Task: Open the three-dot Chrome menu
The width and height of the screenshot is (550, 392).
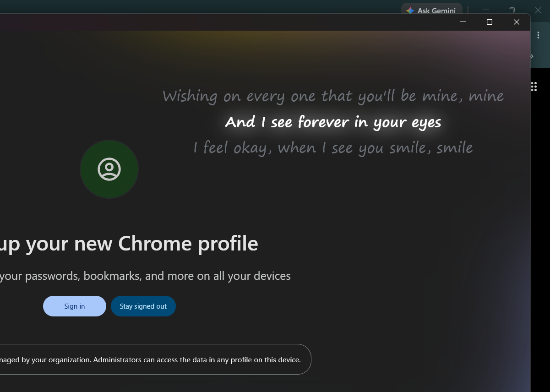Action: (538, 35)
